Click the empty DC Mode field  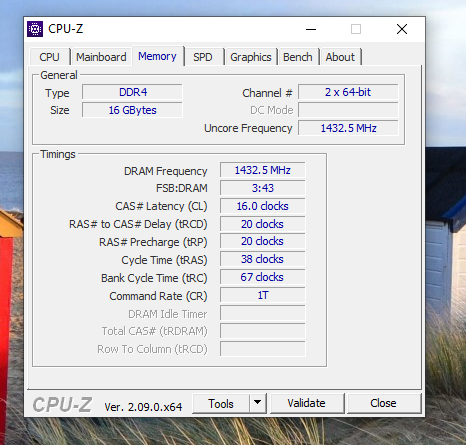348,110
